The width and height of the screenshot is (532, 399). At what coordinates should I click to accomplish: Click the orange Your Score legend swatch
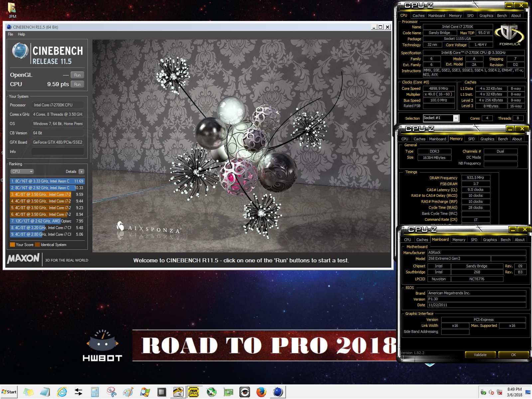(12, 245)
